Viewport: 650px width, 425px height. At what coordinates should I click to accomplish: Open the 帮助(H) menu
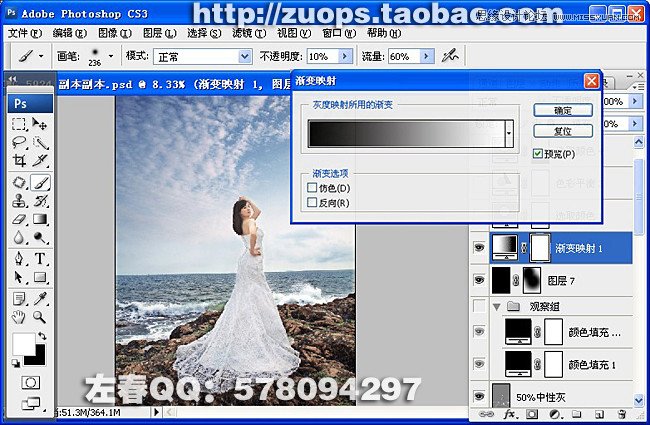[384, 33]
